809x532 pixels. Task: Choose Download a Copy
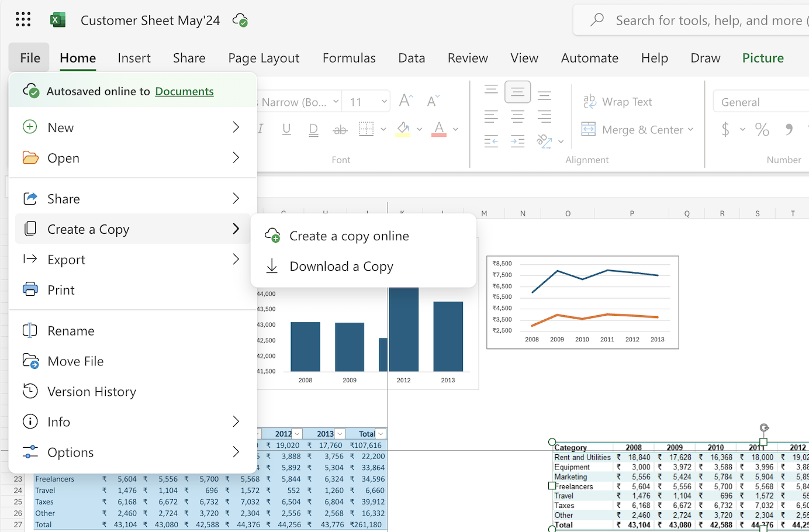tap(341, 267)
